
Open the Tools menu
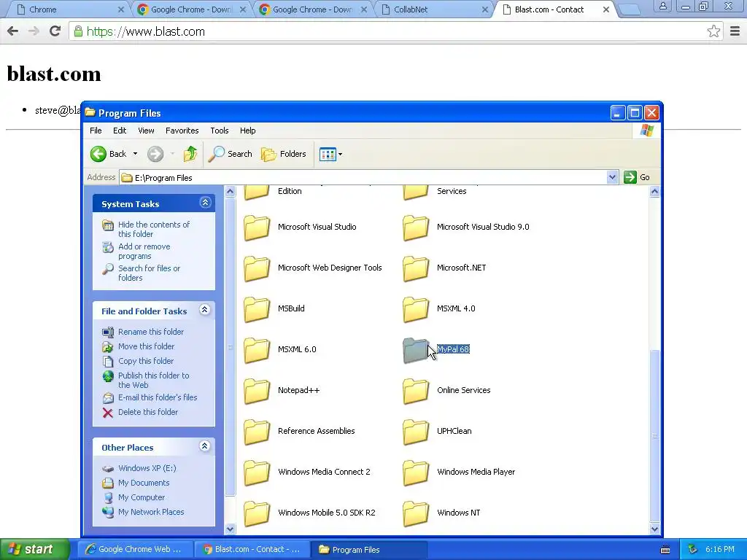pos(219,131)
